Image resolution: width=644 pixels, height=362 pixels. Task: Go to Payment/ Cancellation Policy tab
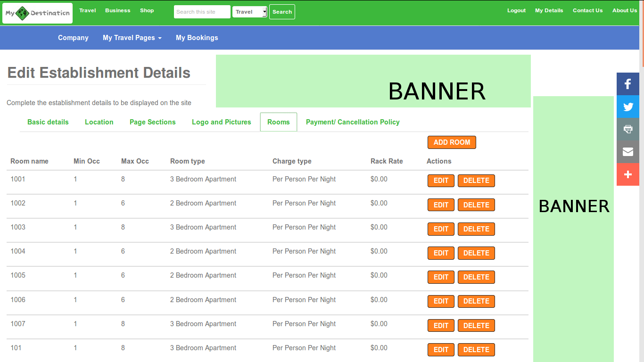353,122
